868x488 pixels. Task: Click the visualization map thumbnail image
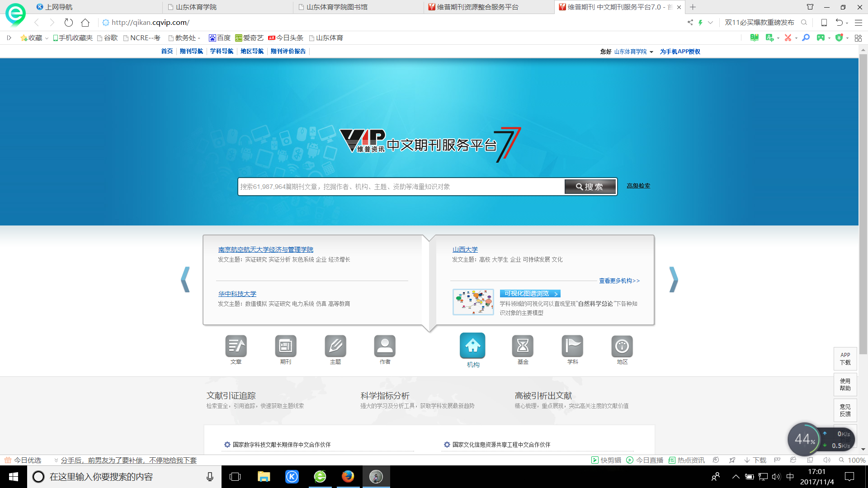[x=473, y=302]
